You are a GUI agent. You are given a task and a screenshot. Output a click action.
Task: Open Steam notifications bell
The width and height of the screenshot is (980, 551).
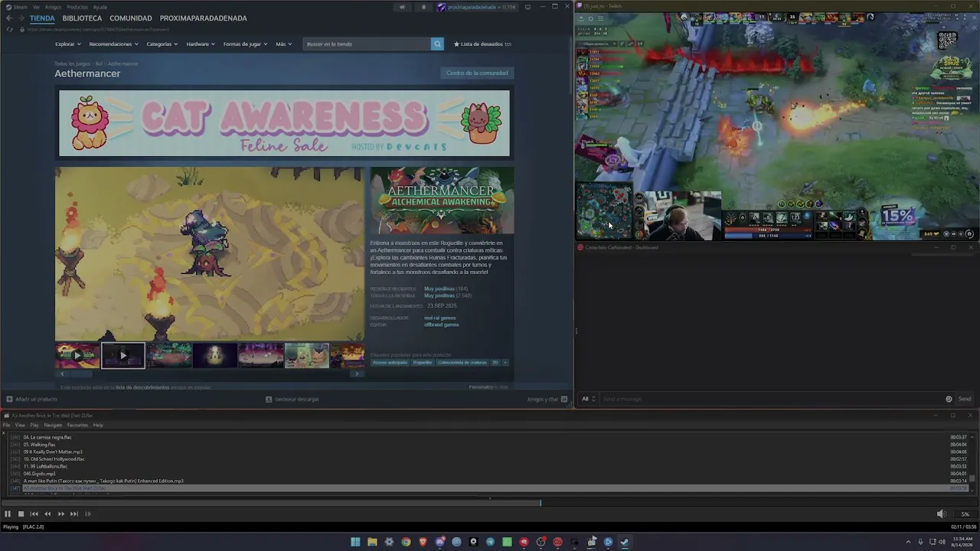click(423, 7)
